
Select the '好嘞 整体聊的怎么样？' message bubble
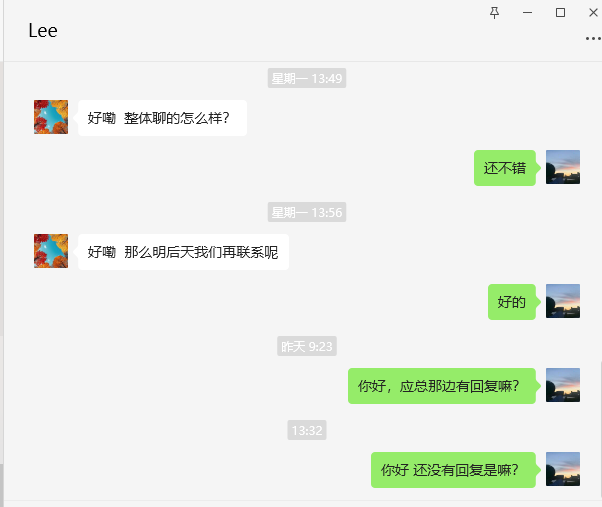162,118
